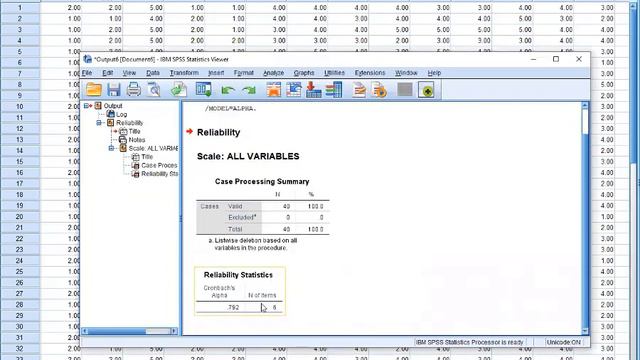This screenshot has width=640, height=360.
Task: Open the Insert menu
Action: 216,73
